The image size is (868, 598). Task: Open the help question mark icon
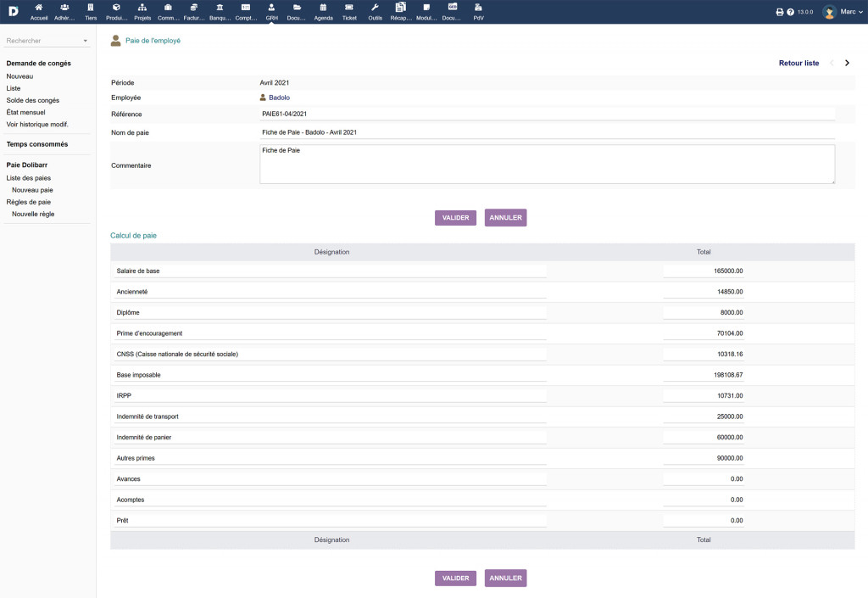click(790, 13)
